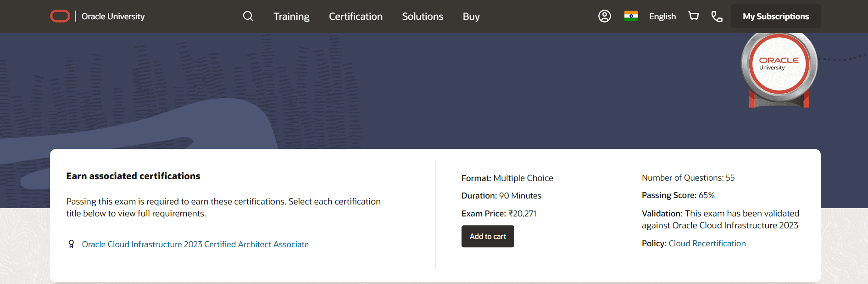Click the red Oracle logo icon

pyautogui.click(x=60, y=17)
